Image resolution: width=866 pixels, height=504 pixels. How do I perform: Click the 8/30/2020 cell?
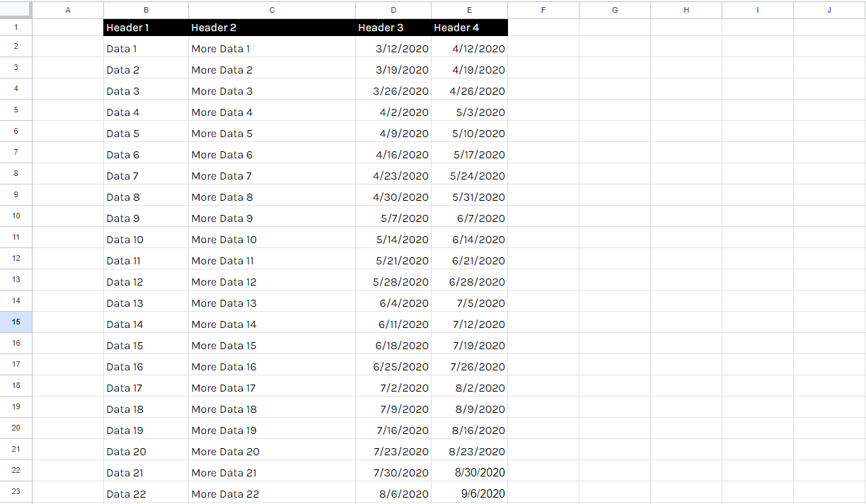(x=470, y=471)
